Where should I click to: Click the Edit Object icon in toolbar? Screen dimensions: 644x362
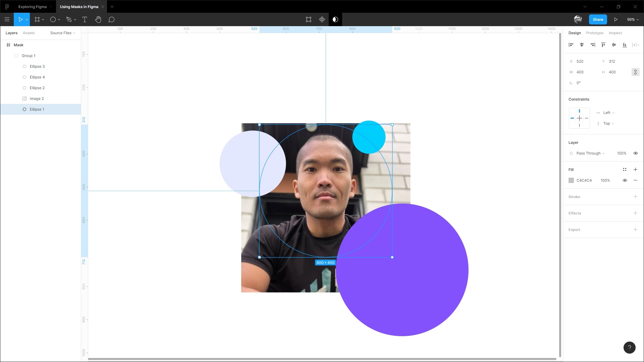click(308, 19)
